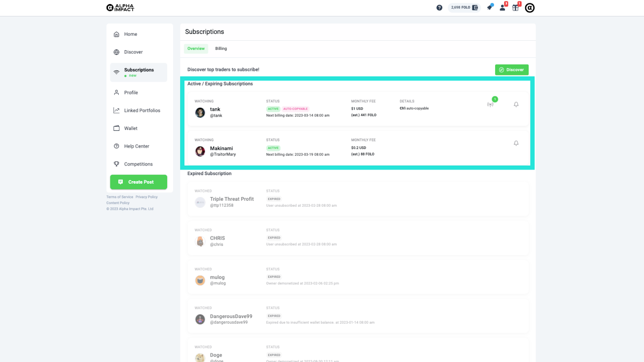Click the Expired Subscription heading
This screenshot has width=644, height=362.
[209, 174]
